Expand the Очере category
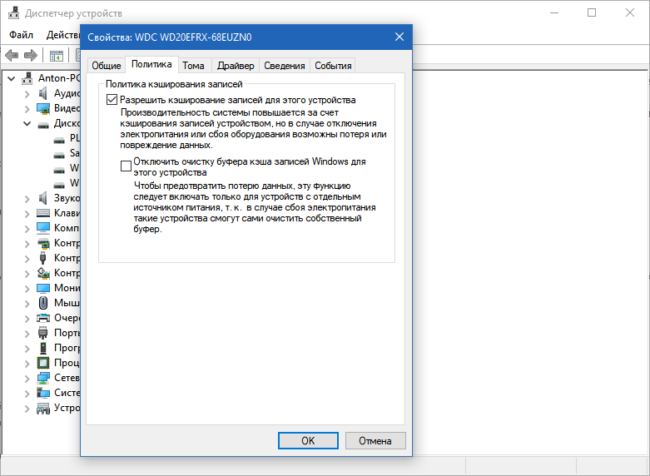The image size is (650, 476). [27, 318]
